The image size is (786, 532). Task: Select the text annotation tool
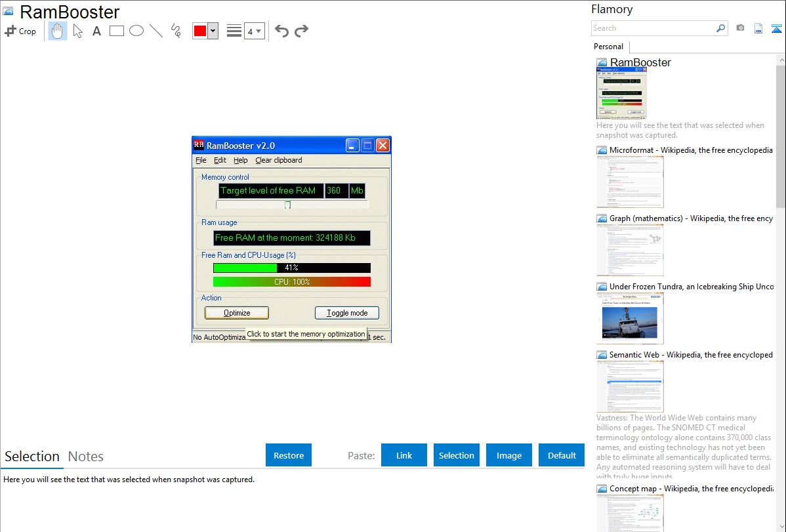point(96,31)
